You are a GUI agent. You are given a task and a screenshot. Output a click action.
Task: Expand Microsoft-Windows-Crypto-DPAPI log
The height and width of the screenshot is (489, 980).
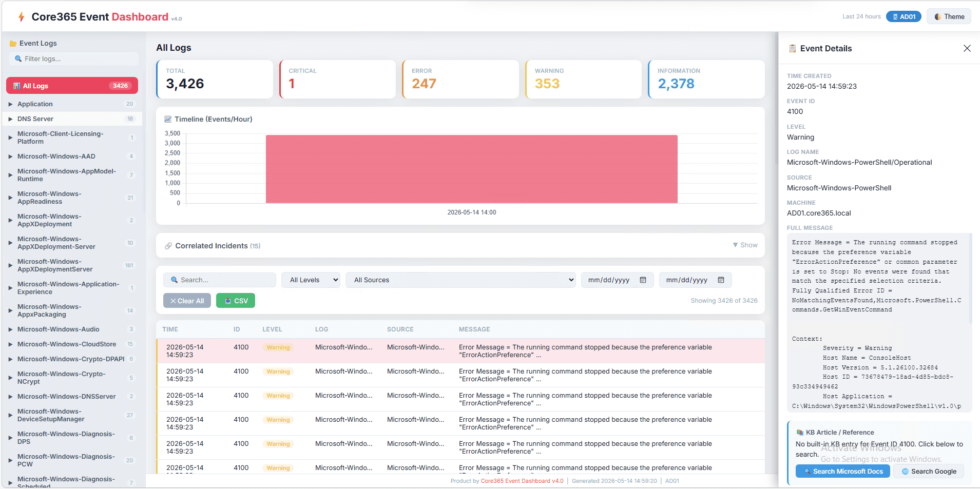pos(10,359)
